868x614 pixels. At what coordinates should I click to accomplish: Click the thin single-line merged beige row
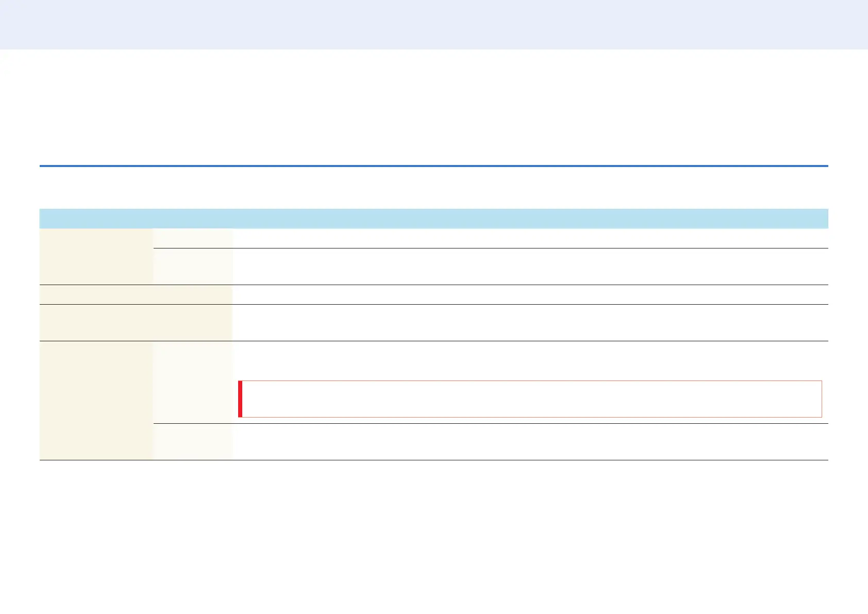click(x=136, y=294)
